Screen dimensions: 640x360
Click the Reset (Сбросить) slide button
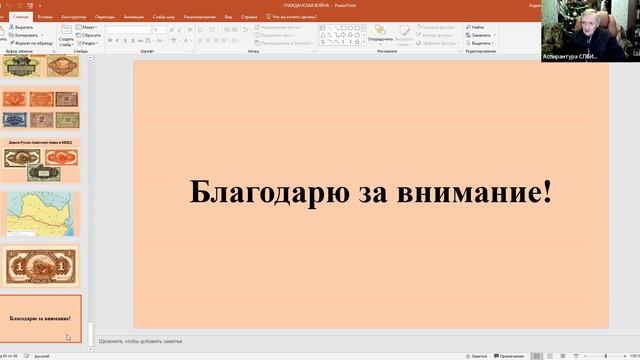[88, 35]
